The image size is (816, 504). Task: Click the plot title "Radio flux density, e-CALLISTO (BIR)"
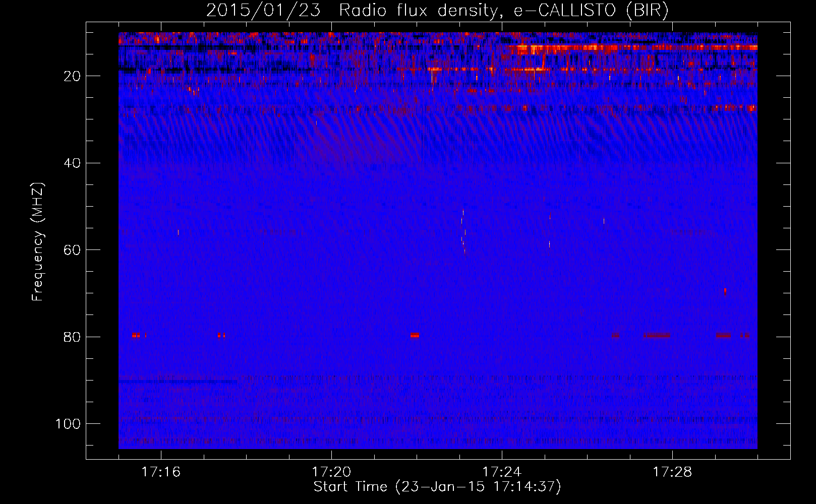tap(503, 11)
